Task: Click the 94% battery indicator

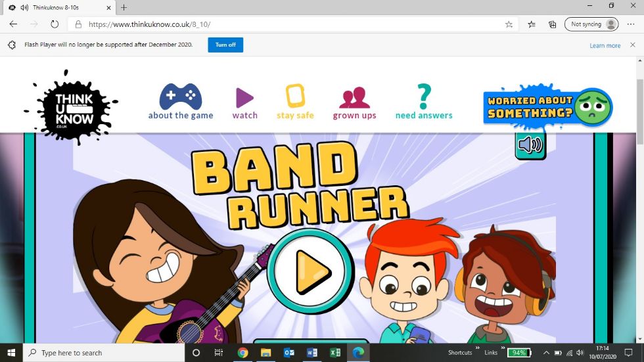Action: pyautogui.click(x=519, y=353)
